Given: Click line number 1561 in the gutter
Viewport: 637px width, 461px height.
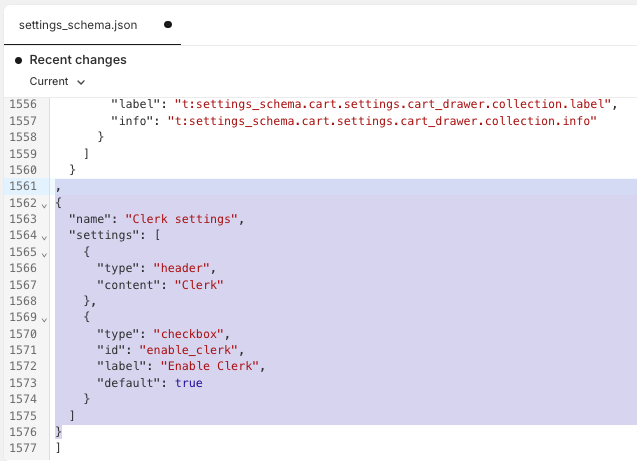Looking at the screenshot, I should tap(23, 186).
